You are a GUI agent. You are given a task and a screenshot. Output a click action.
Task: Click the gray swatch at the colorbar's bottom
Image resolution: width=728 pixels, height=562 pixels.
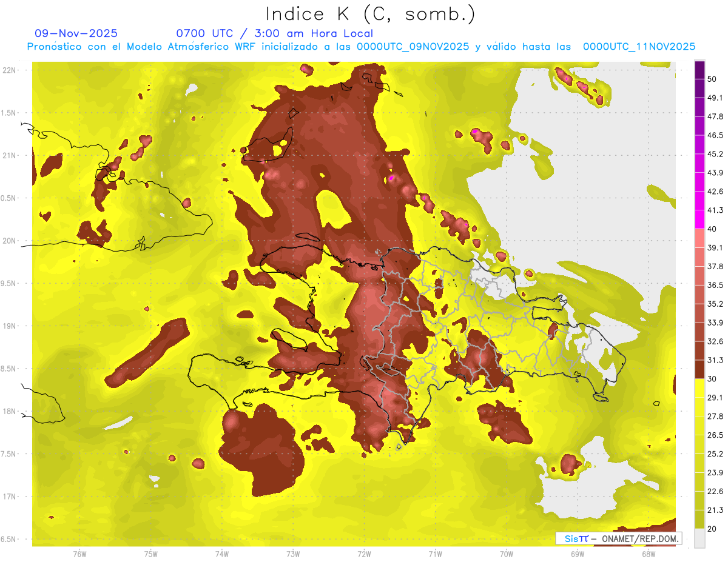point(699,538)
